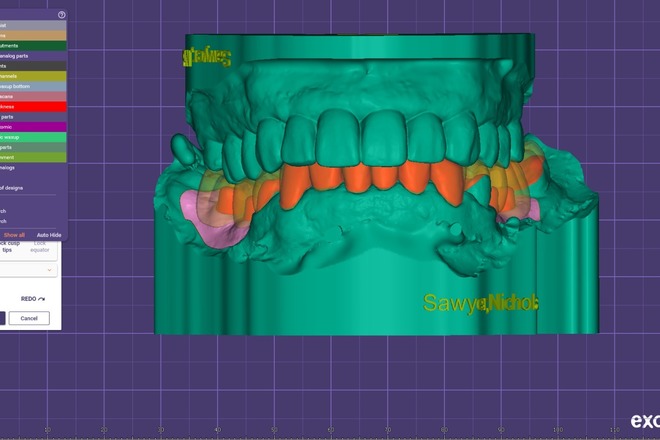The width and height of the screenshot is (660, 440).
Task: Click the Cancel button
Action: click(29, 318)
